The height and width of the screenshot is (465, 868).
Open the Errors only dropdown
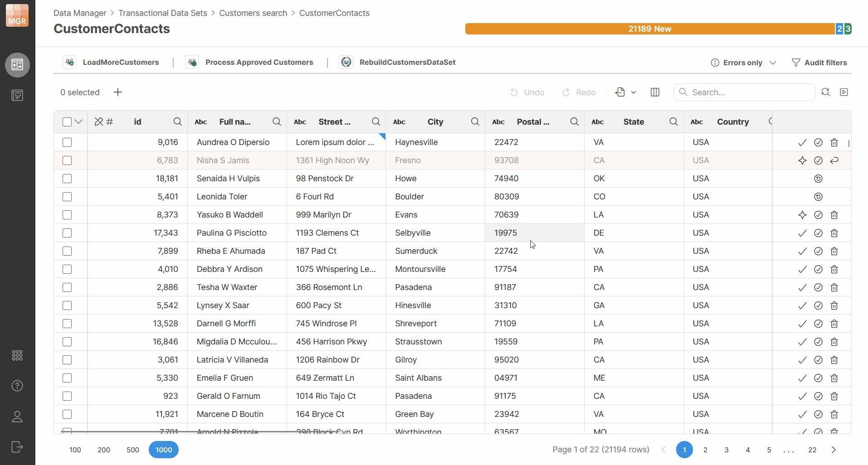tap(744, 63)
